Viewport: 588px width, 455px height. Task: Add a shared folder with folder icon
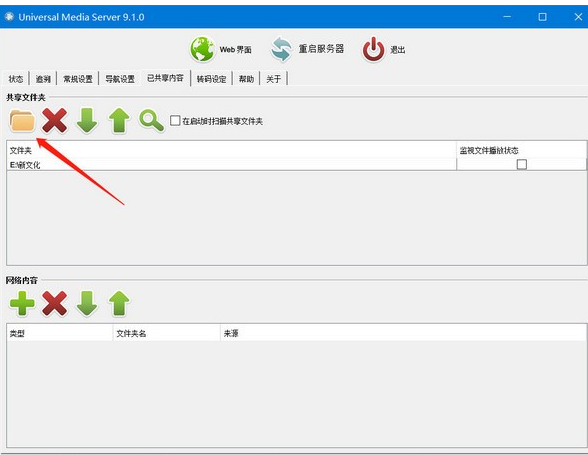pos(22,121)
